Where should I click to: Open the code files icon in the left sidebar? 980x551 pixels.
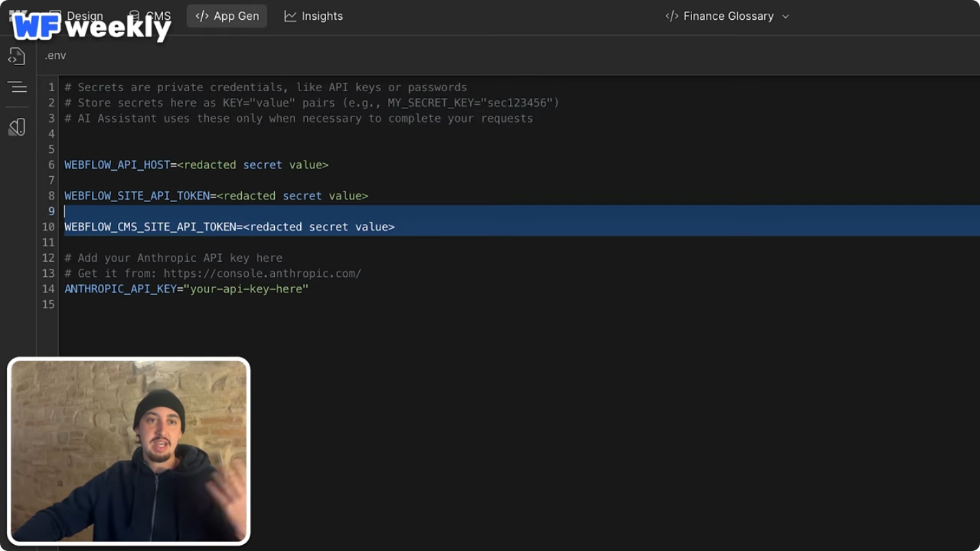click(x=16, y=56)
